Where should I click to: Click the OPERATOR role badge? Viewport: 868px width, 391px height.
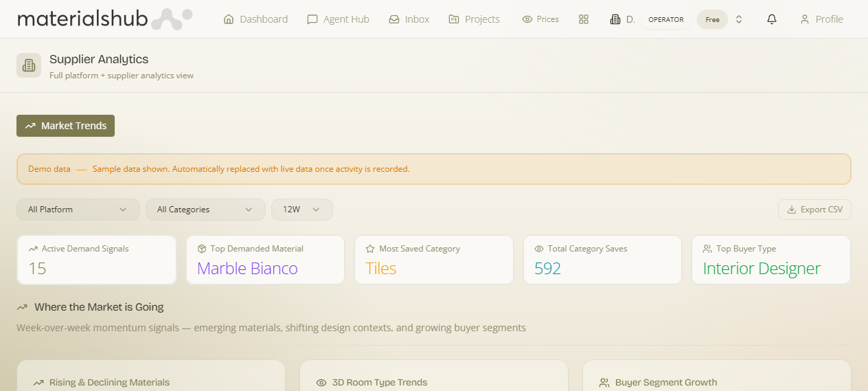(666, 19)
